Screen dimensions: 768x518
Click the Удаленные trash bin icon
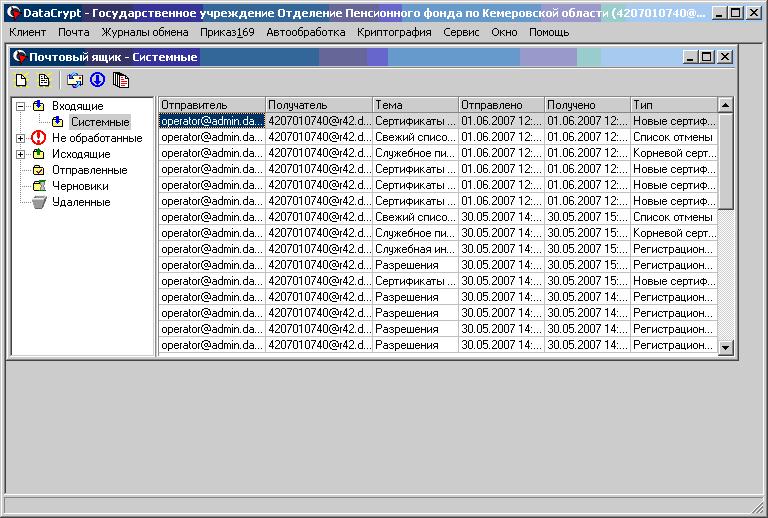point(39,202)
